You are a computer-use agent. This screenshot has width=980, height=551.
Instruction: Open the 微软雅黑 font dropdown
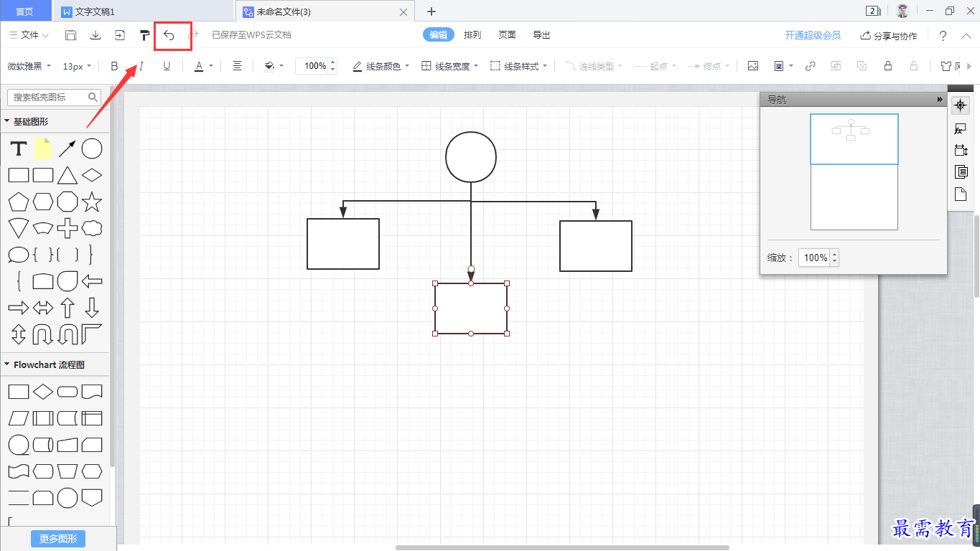coord(29,66)
